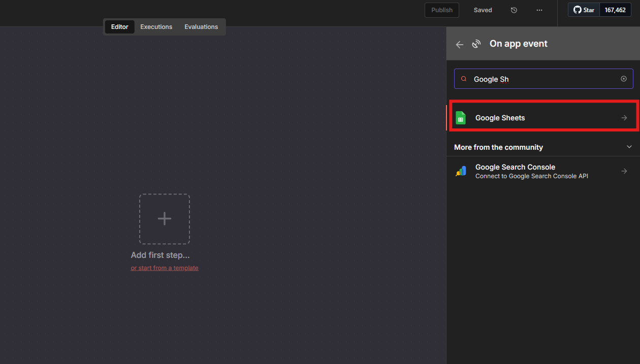Click the GitHub star count 167,462
The image size is (640, 364).
click(x=615, y=10)
